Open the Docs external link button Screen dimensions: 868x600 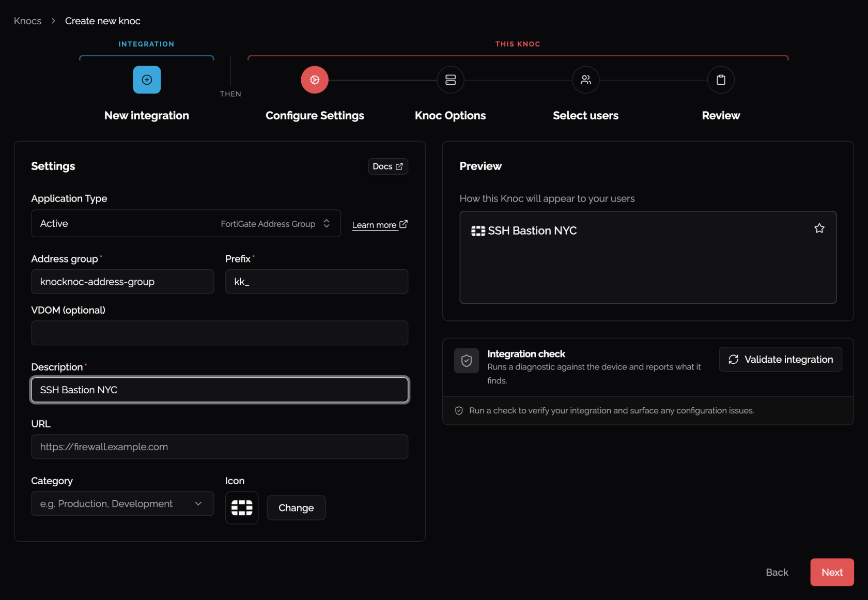pos(388,166)
